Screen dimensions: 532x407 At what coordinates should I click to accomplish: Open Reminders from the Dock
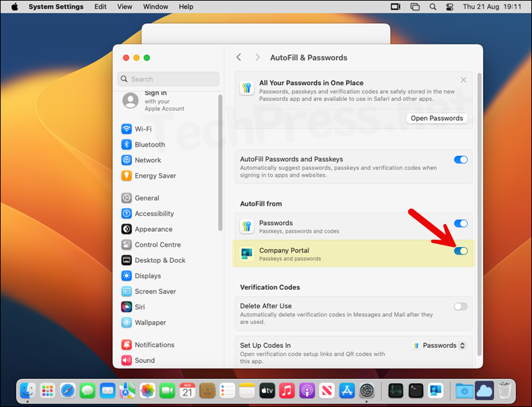pos(227,390)
